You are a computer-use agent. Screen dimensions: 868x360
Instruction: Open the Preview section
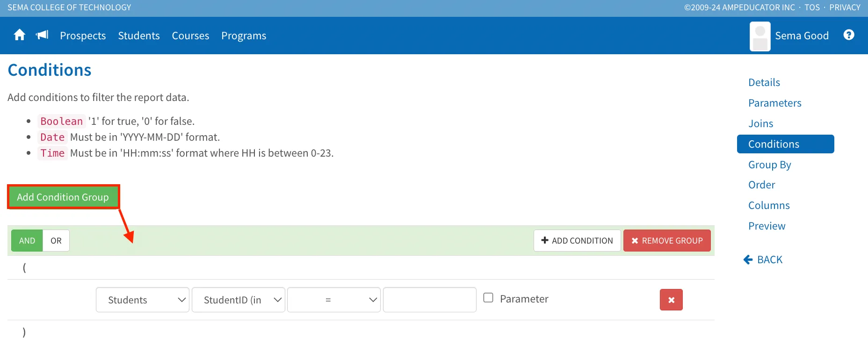(767, 226)
